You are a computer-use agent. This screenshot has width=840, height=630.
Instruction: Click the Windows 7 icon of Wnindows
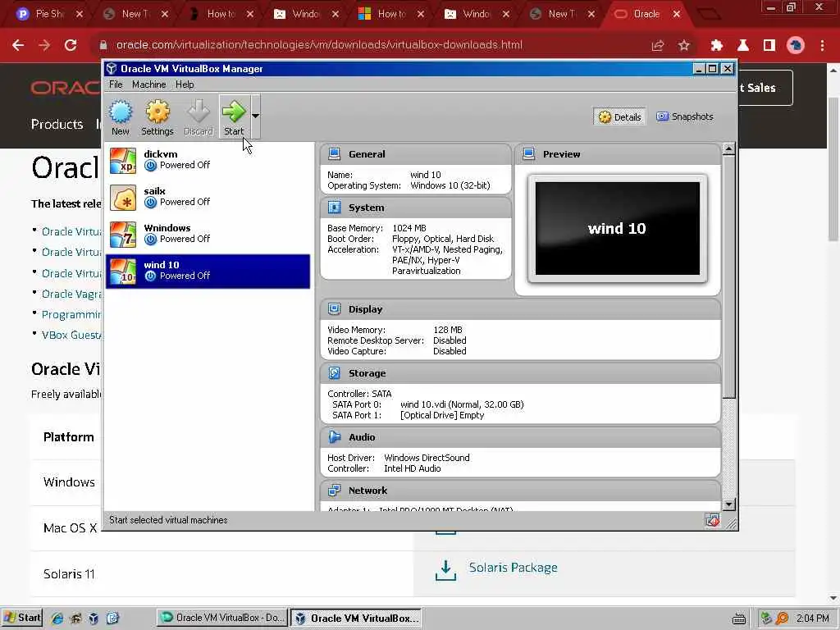(123, 235)
